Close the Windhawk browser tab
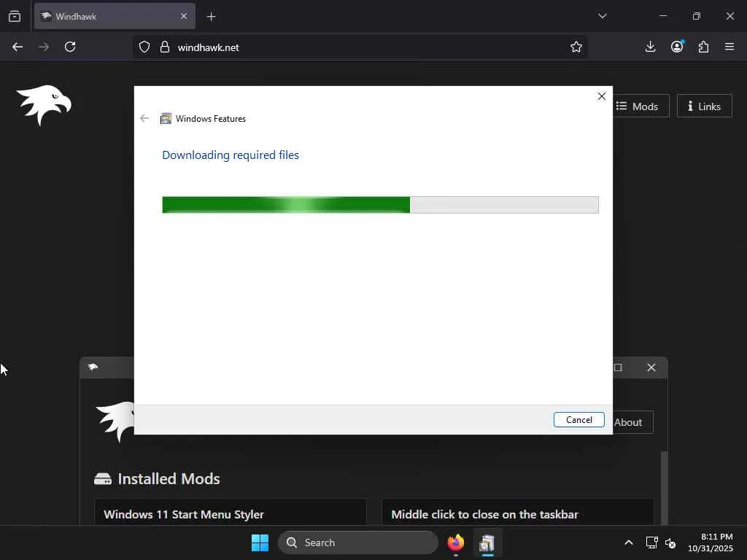The width and height of the screenshot is (747, 560). [x=184, y=17]
